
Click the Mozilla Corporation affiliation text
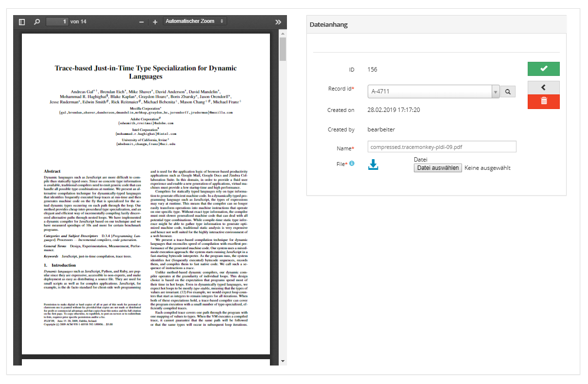coord(146,108)
